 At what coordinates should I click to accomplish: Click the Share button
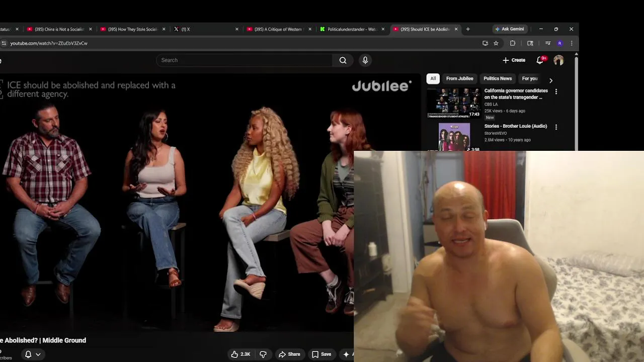(x=289, y=354)
